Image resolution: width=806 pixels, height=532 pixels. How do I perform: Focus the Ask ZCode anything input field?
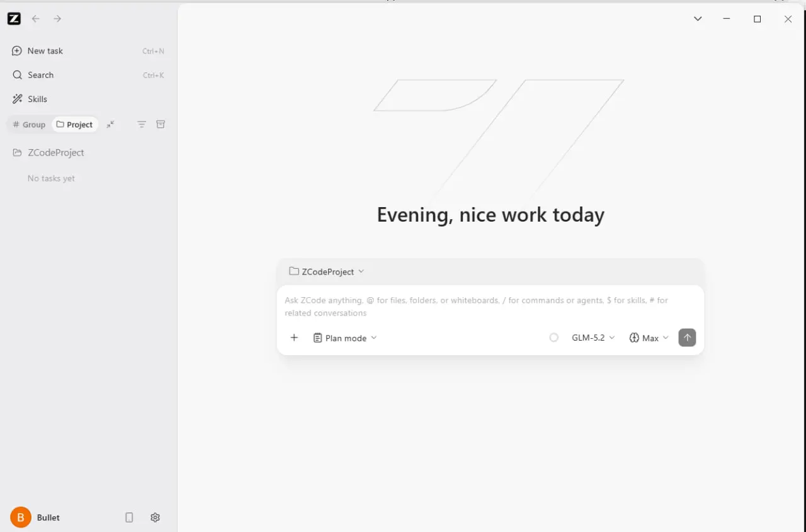490,307
